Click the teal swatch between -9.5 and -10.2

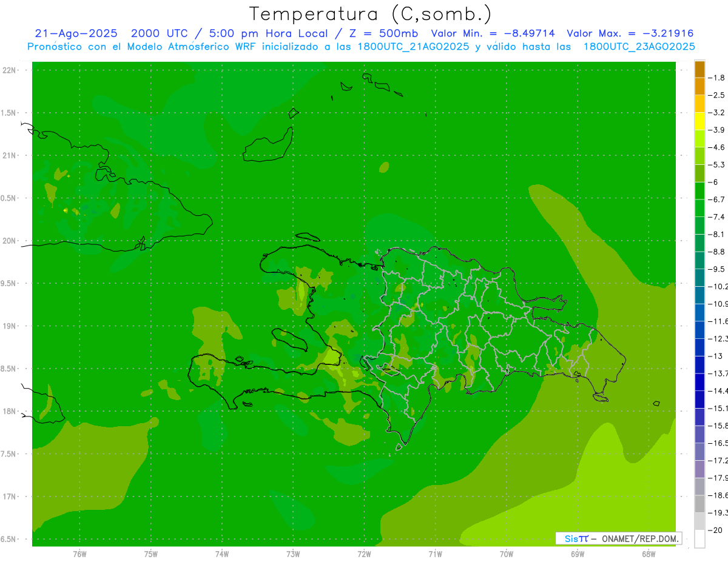(699, 277)
